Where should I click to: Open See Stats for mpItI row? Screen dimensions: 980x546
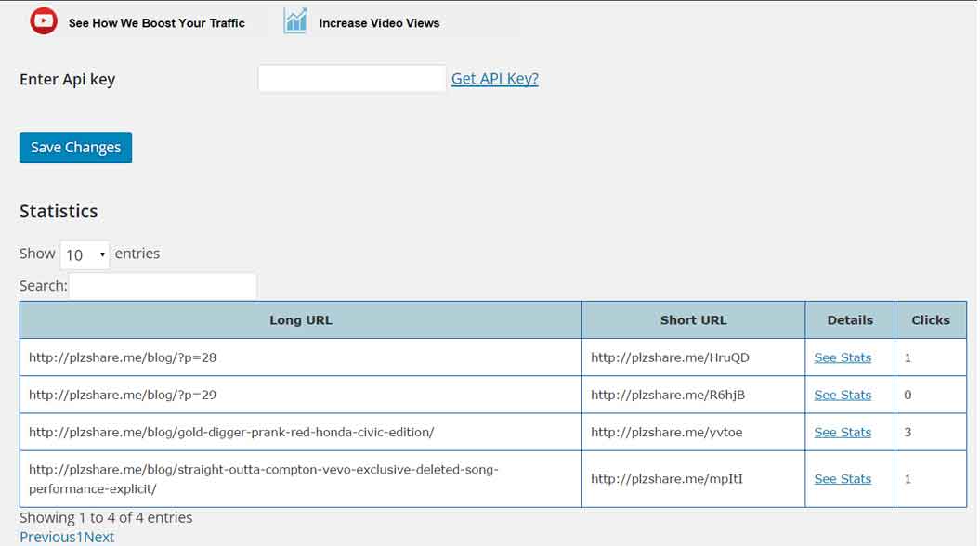(843, 479)
